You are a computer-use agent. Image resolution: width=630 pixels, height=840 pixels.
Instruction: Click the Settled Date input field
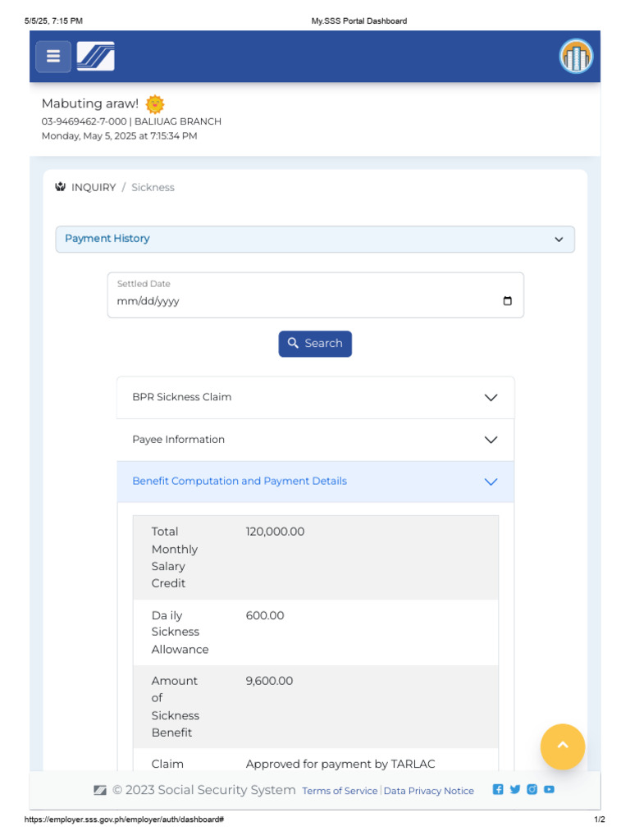pyautogui.click(x=316, y=295)
